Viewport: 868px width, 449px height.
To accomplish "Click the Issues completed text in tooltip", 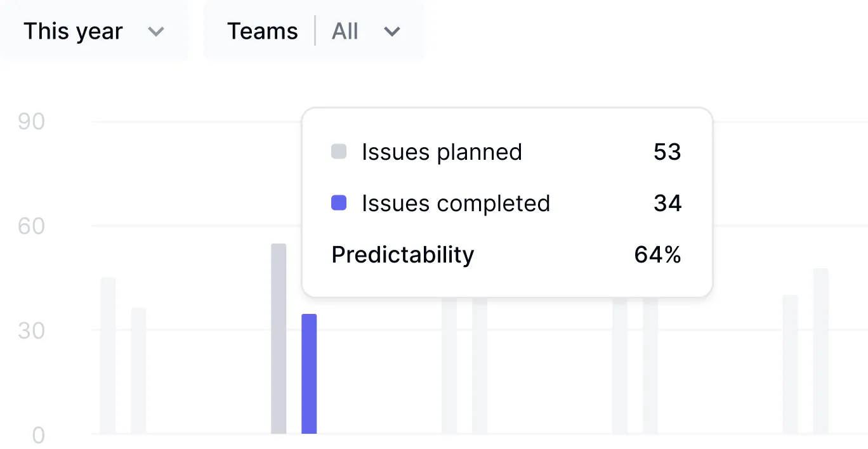I will click(x=456, y=204).
